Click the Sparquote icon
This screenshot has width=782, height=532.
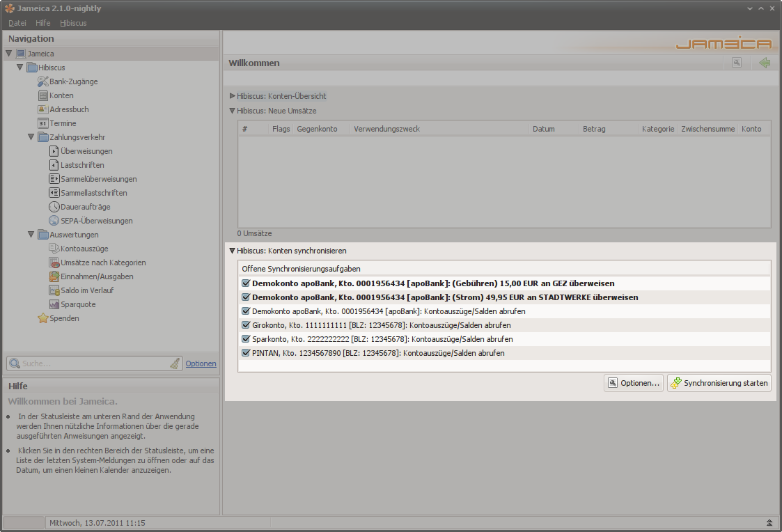pos(54,304)
